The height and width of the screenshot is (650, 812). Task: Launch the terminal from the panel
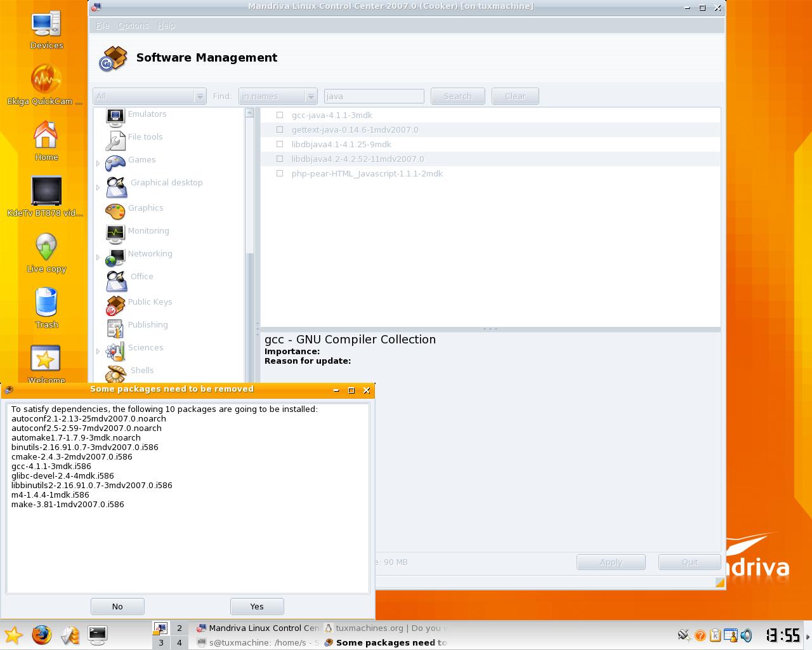(97, 635)
